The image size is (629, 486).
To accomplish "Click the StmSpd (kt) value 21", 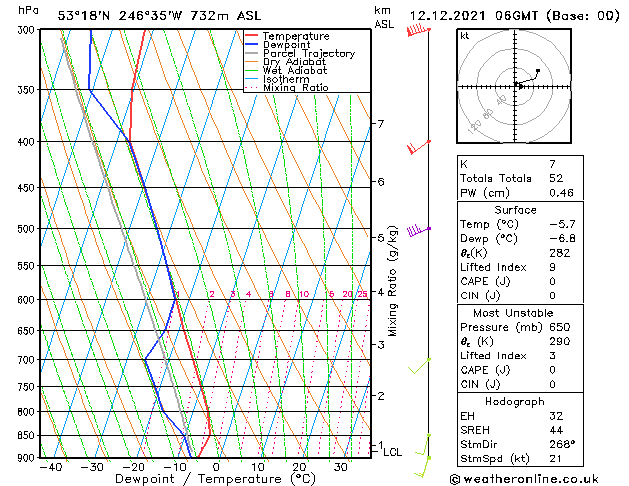I will coord(556,458).
